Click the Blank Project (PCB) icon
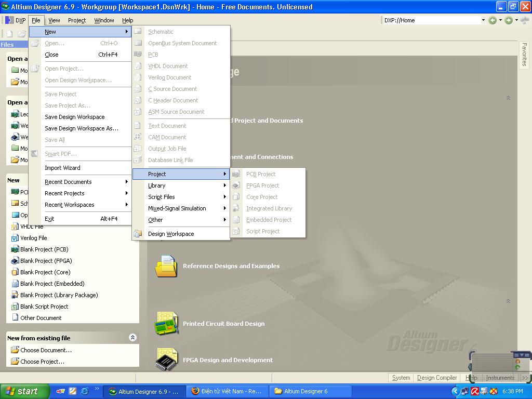This screenshot has width=532, height=399. [x=15, y=249]
